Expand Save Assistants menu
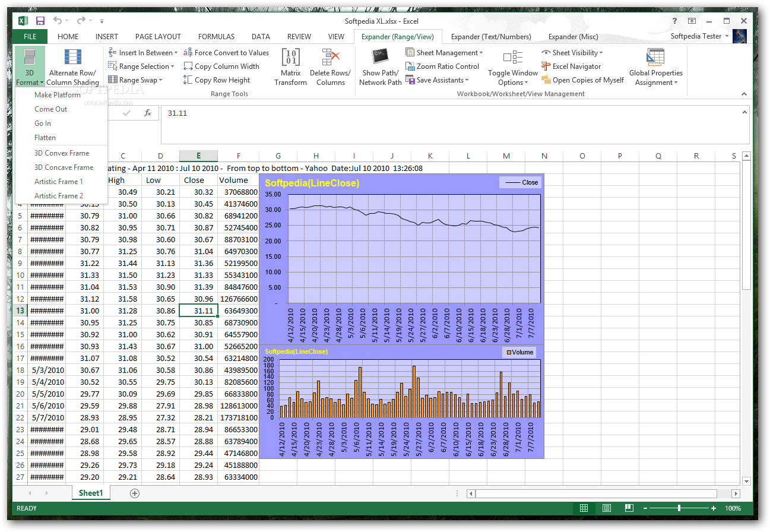Screen dimensions: 770x532 coord(438,80)
